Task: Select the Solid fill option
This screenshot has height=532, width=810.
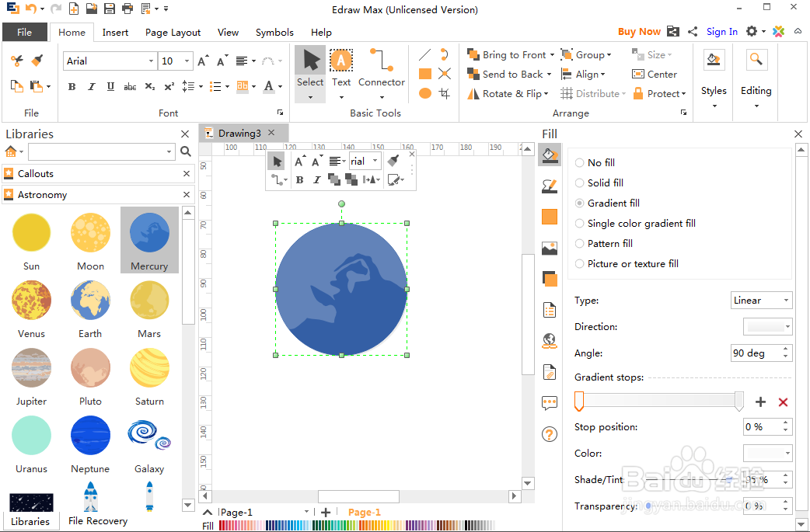Action: [599, 183]
